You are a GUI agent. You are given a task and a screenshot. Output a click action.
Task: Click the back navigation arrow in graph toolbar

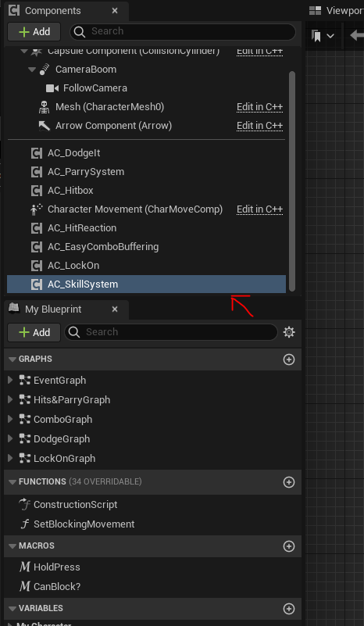click(356, 36)
